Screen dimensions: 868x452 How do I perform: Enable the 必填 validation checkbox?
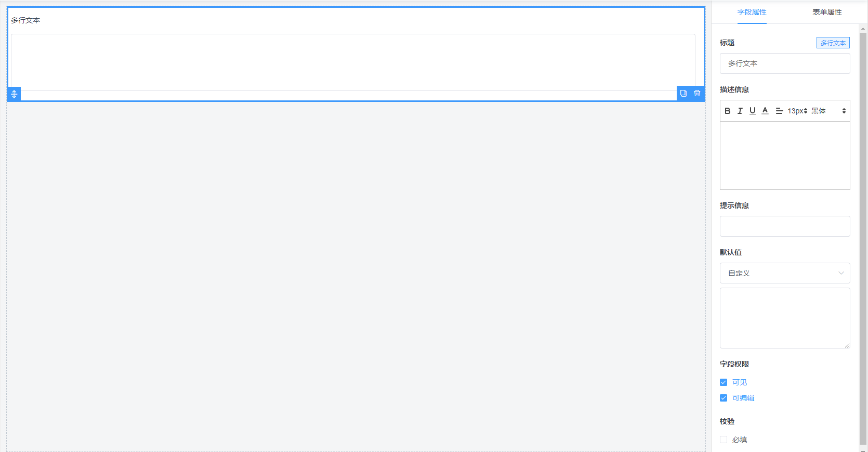[x=724, y=440]
